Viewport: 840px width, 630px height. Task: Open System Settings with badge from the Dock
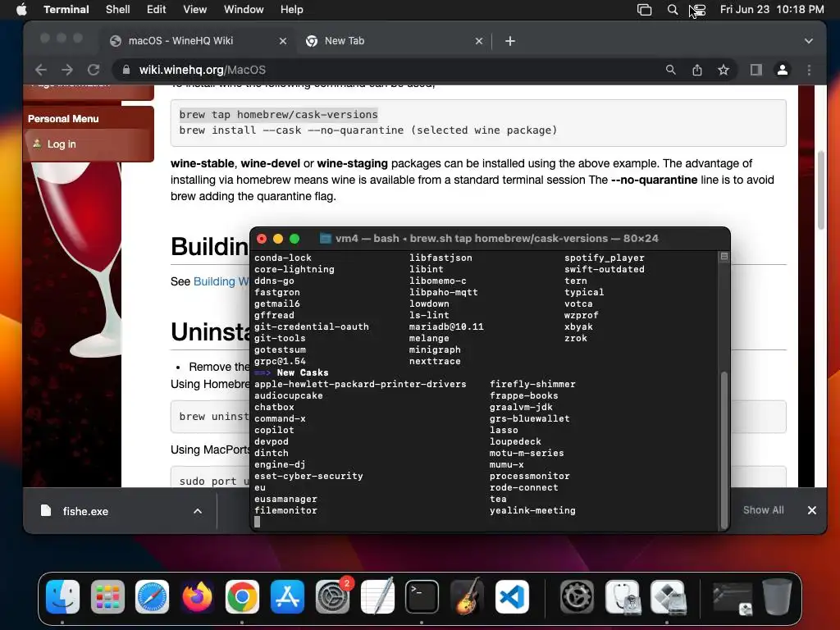click(x=332, y=597)
